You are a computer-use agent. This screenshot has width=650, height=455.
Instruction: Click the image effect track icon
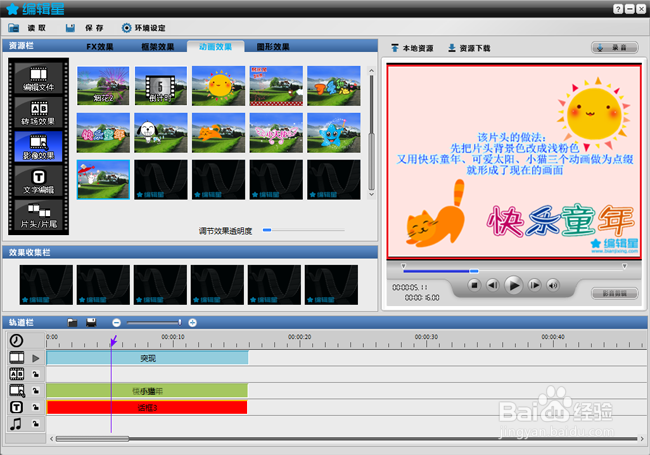point(17,390)
